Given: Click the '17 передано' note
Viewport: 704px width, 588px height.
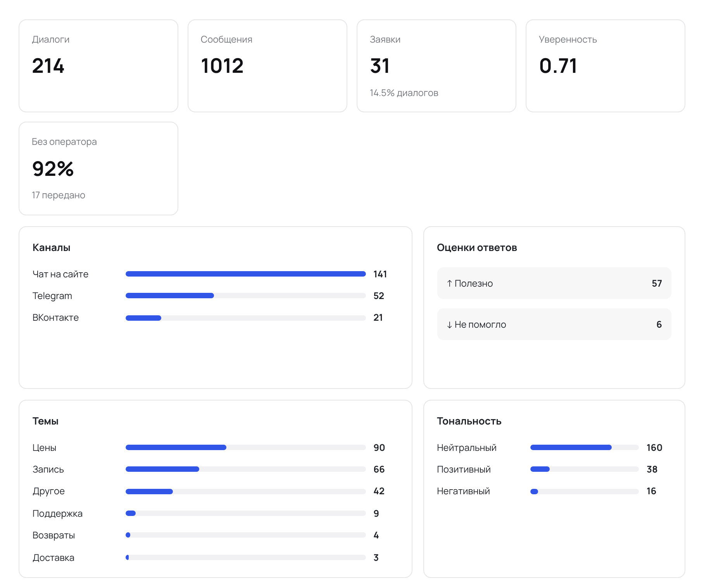Looking at the screenshot, I should pyautogui.click(x=59, y=195).
